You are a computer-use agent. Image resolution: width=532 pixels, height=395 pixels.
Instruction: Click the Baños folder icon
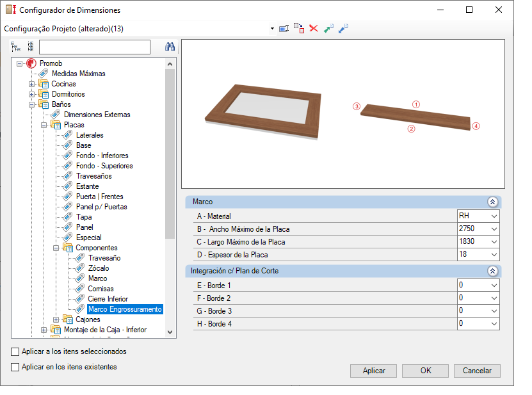coord(44,104)
